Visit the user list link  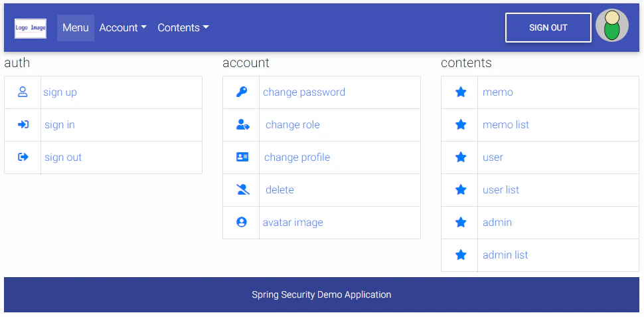point(501,189)
